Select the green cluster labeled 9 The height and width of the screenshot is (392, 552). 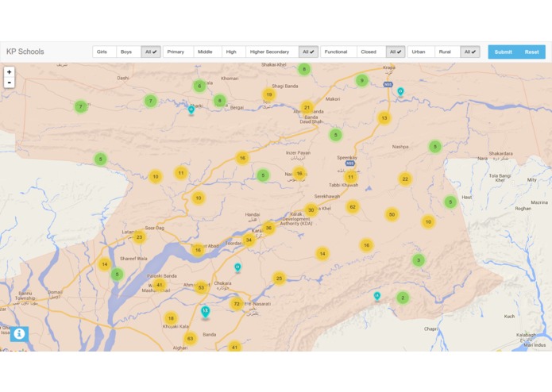(362, 80)
